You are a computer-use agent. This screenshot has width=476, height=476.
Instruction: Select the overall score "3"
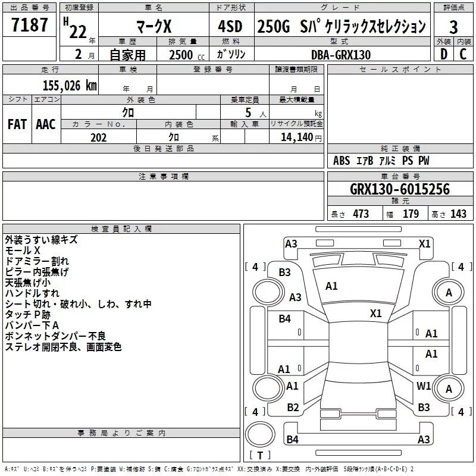point(453,27)
